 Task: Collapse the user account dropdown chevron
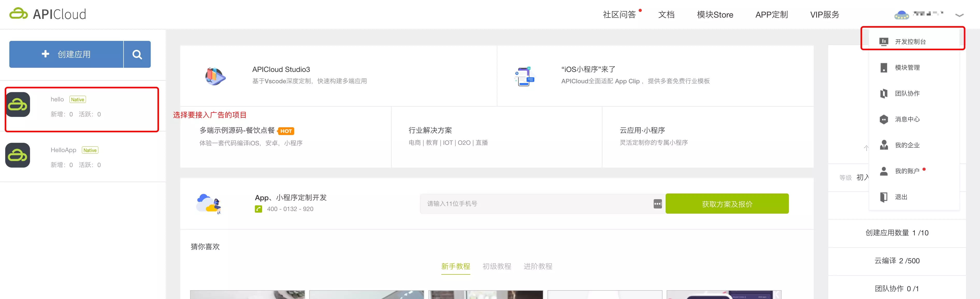click(x=959, y=15)
